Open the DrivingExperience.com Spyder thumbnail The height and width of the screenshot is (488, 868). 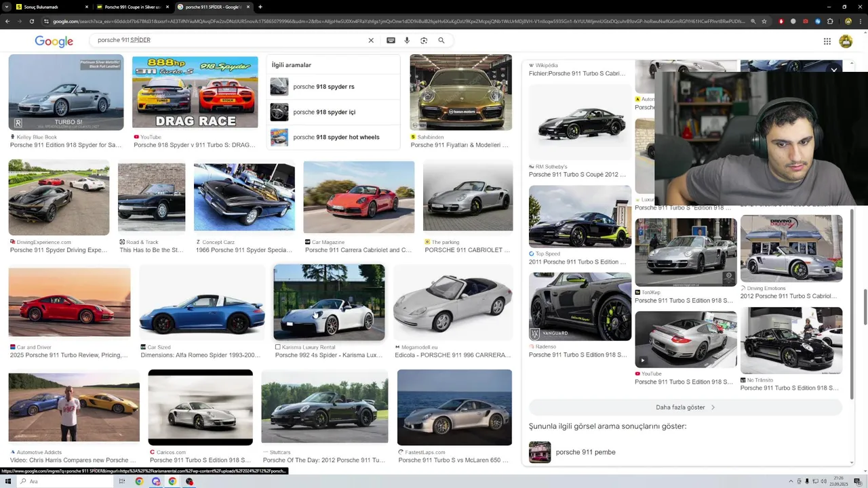coord(58,197)
